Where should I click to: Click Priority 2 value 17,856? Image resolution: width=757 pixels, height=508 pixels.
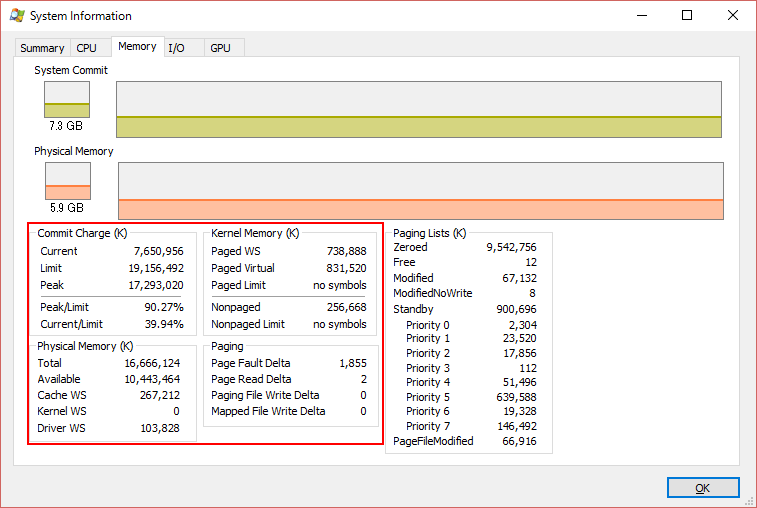point(520,353)
